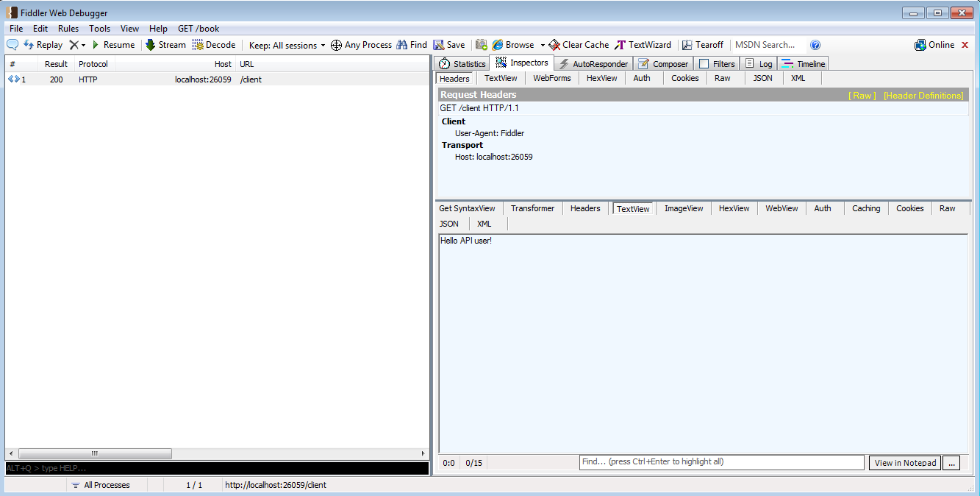980x496 pixels.
Task: Toggle the Decode button
Action: click(214, 45)
